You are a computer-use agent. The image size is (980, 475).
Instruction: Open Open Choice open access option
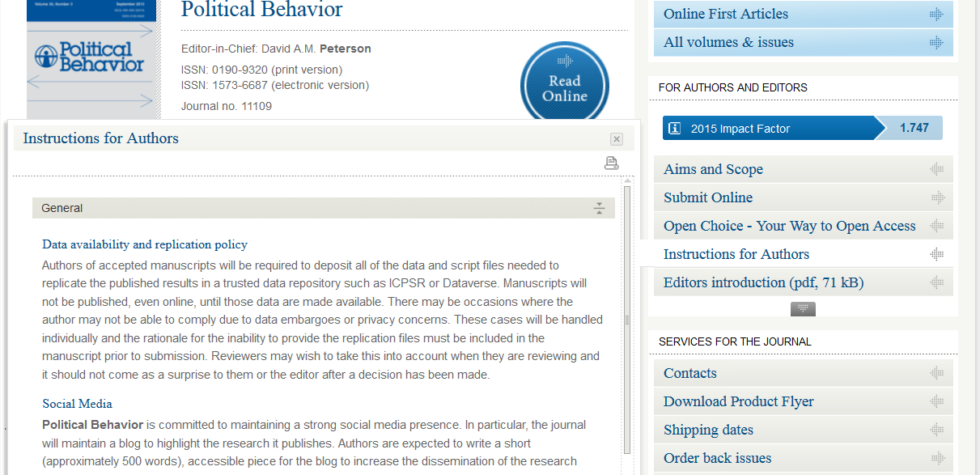pyautogui.click(x=789, y=226)
